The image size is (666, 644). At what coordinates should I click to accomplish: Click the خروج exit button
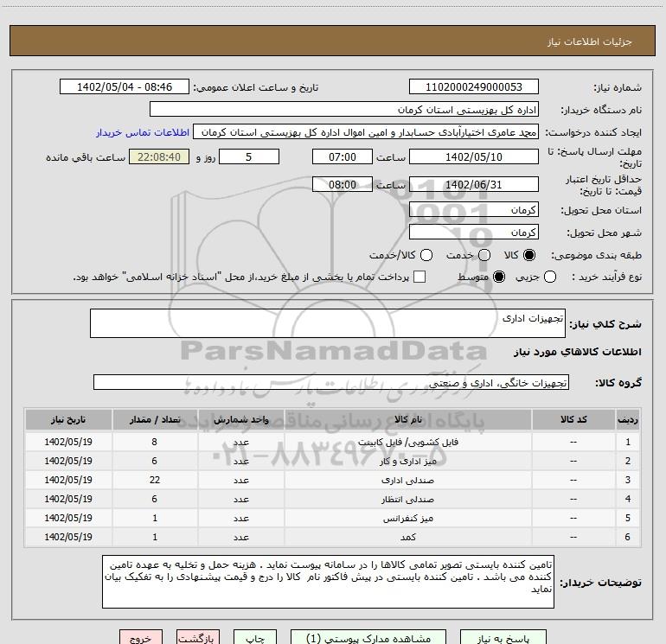click(141, 638)
